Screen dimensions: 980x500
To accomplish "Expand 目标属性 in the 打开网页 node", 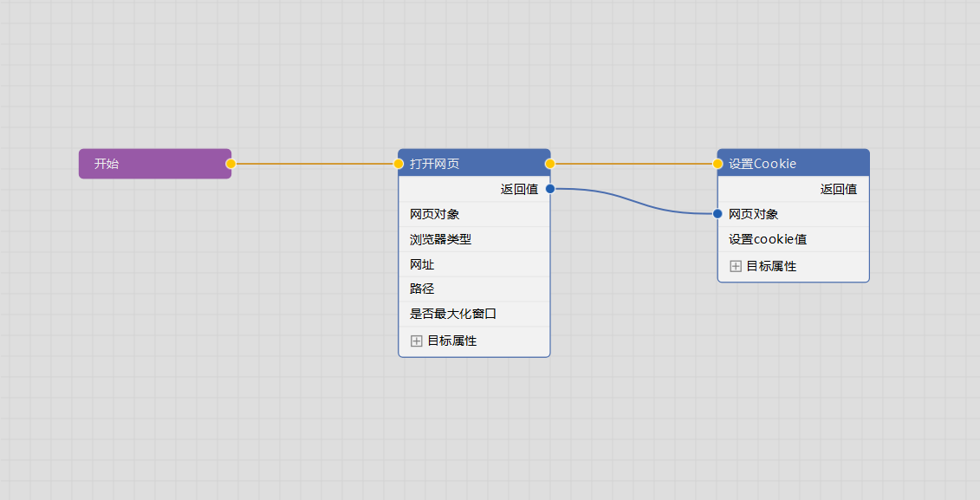I will click(416, 341).
